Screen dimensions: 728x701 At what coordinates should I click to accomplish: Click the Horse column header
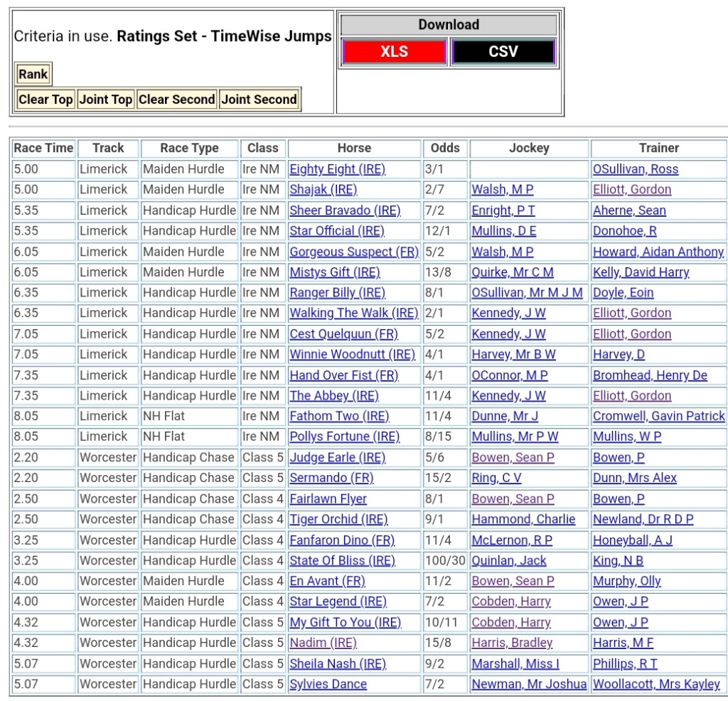[354, 148]
